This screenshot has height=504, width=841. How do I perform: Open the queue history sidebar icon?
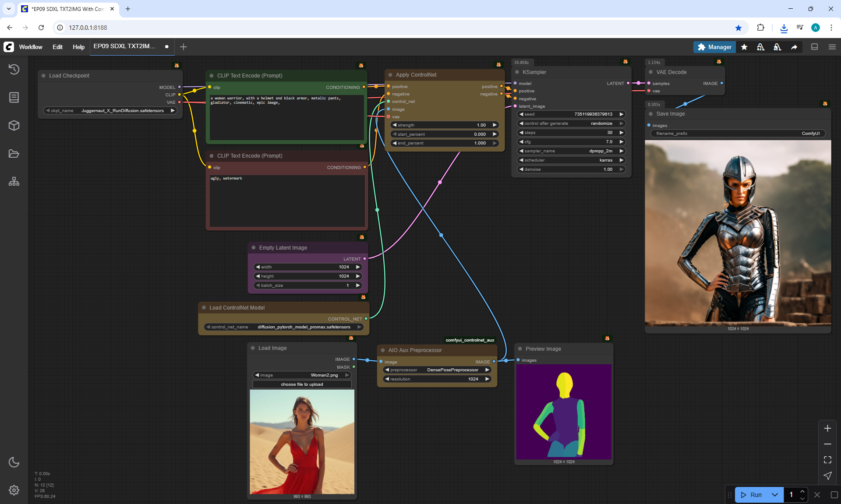pos(14,69)
